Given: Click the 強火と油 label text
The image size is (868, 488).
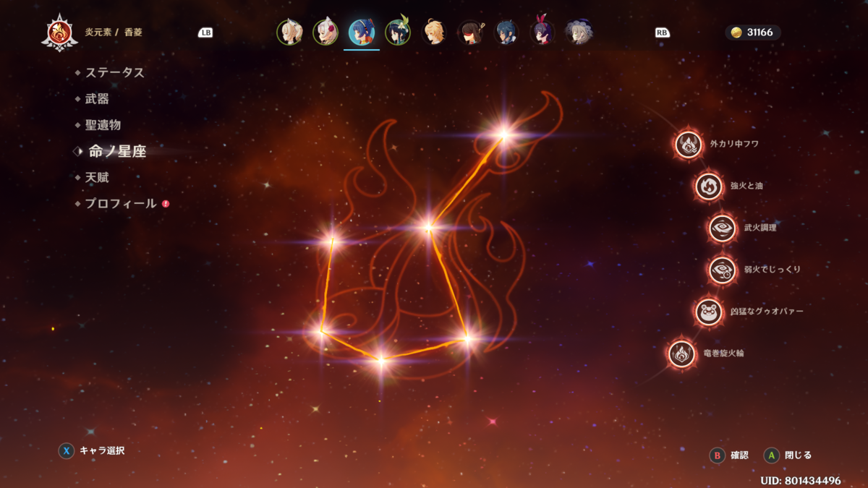Looking at the screenshot, I should 746,186.
